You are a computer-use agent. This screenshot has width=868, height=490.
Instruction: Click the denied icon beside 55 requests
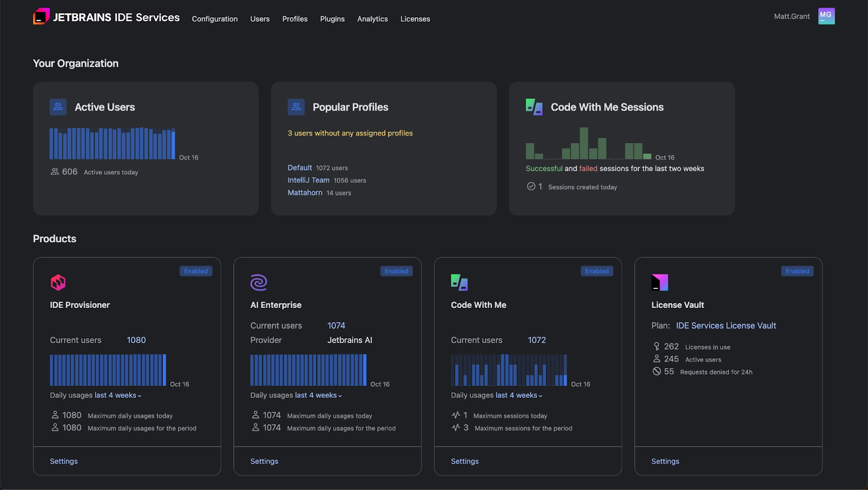click(x=656, y=371)
